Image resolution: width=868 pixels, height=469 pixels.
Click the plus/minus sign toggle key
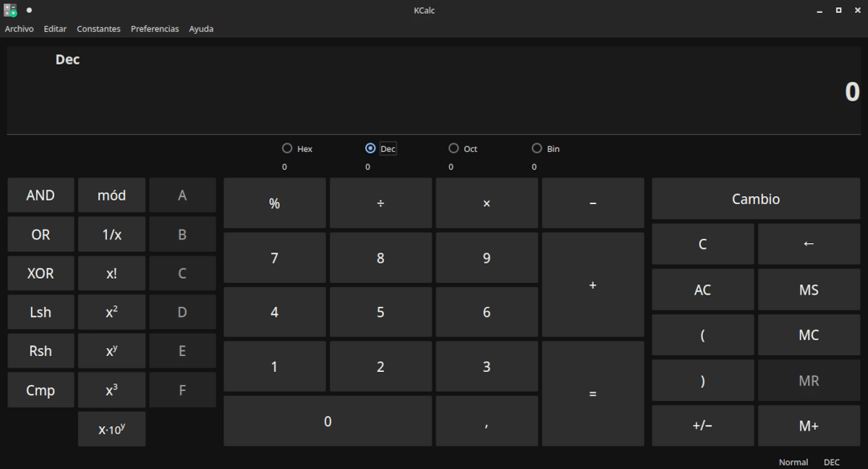click(702, 426)
